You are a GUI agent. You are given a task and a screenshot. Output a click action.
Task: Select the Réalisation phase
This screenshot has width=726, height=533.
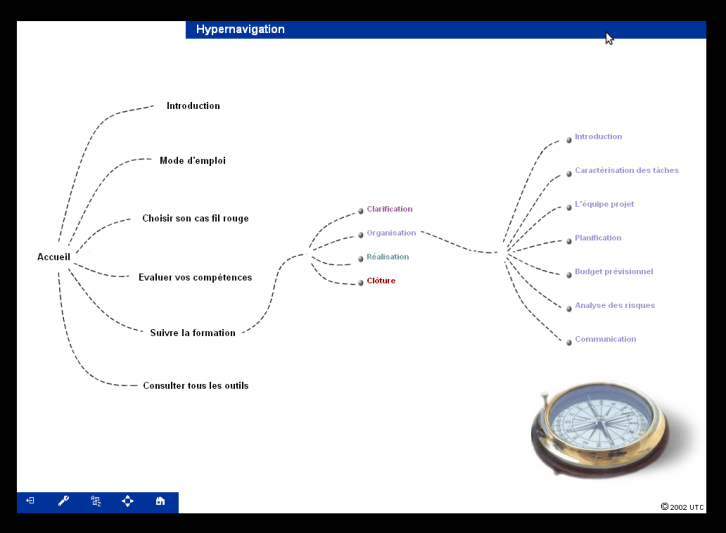(388, 257)
